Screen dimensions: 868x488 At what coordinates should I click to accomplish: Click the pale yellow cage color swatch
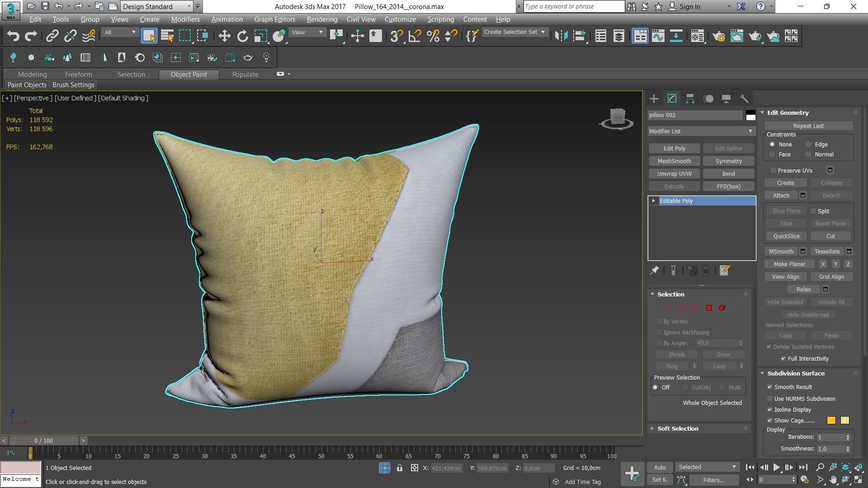pos(845,421)
